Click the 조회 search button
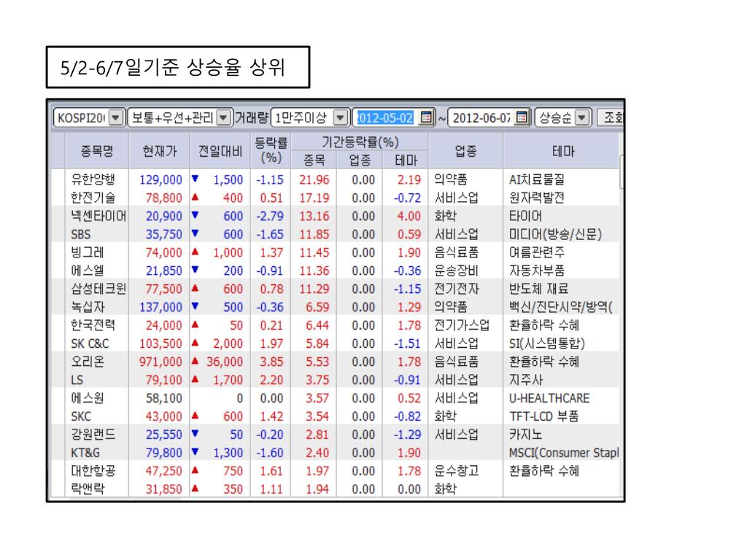The width and height of the screenshot is (747, 560). [x=611, y=117]
